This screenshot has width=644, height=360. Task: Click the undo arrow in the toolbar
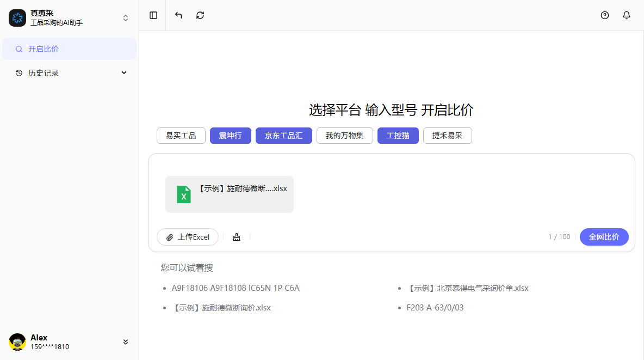point(178,15)
